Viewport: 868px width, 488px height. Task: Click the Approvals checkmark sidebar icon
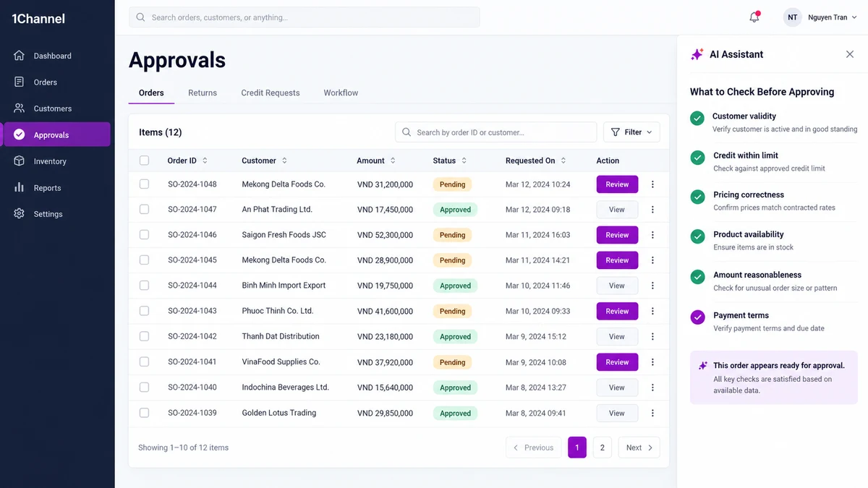pyautogui.click(x=20, y=134)
